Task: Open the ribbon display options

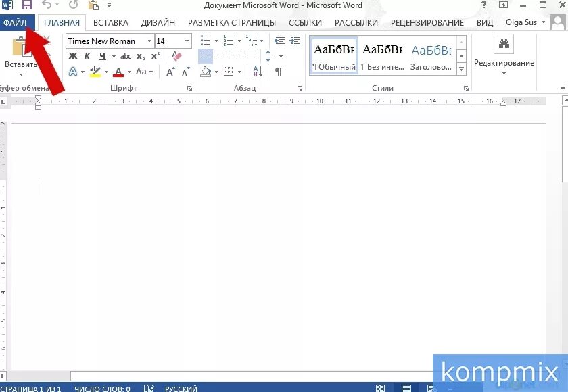Action: [503, 5]
